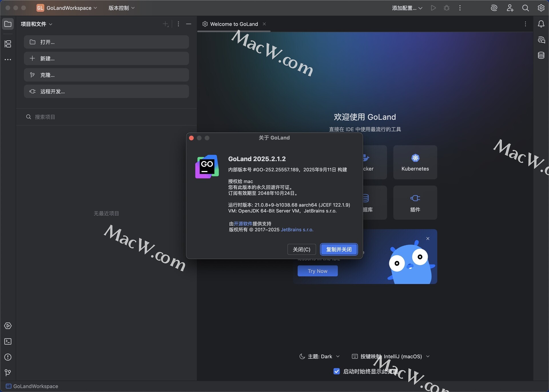Image resolution: width=549 pixels, height=392 pixels.
Task: Click the 打开... button
Action: [x=106, y=42]
